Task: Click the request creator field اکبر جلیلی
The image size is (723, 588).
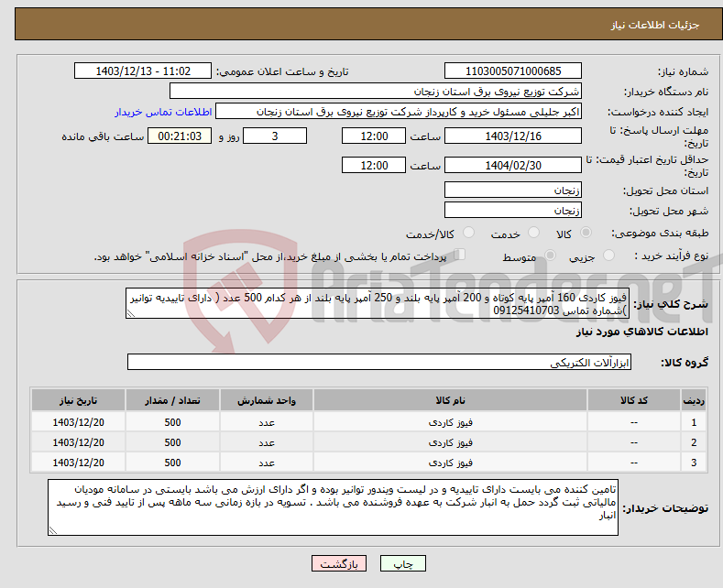Action: pos(399,112)
